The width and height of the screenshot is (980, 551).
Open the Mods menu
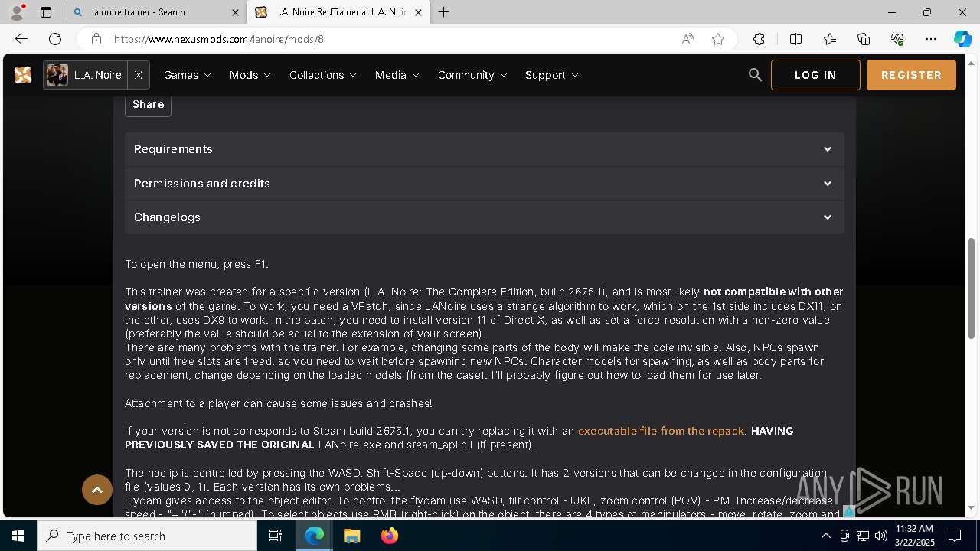(x=250, y=75)
